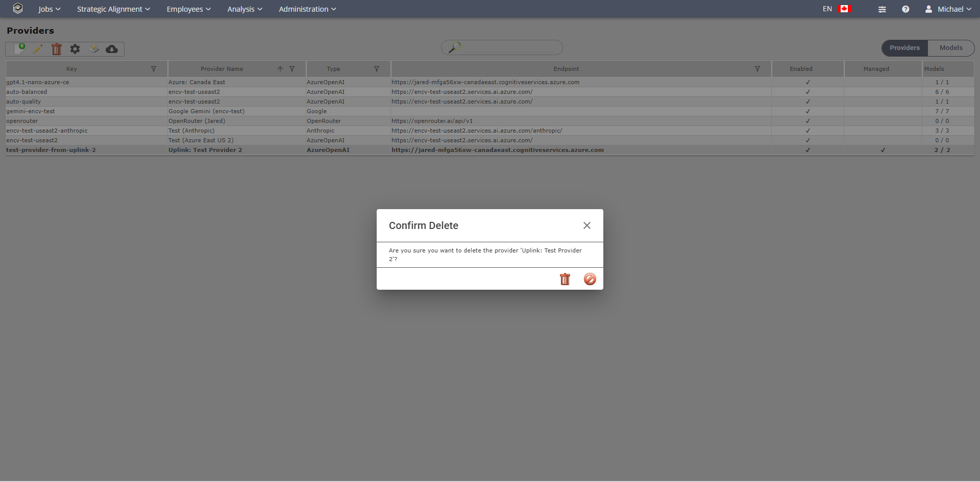980x482 pixels.
Task: Cancel the delete with the red prohibit icon
Action: tap(590, 279)
